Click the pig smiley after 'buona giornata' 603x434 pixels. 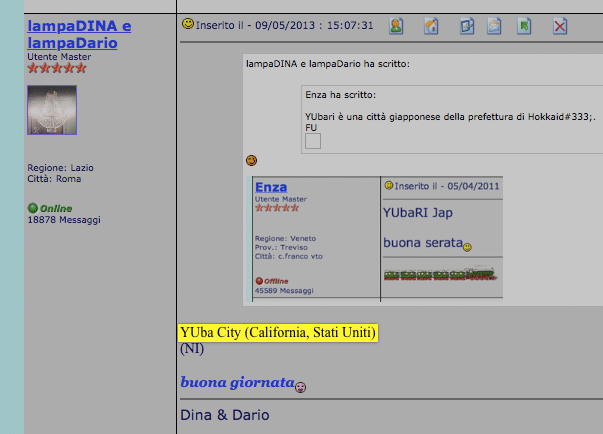[300, 387]
